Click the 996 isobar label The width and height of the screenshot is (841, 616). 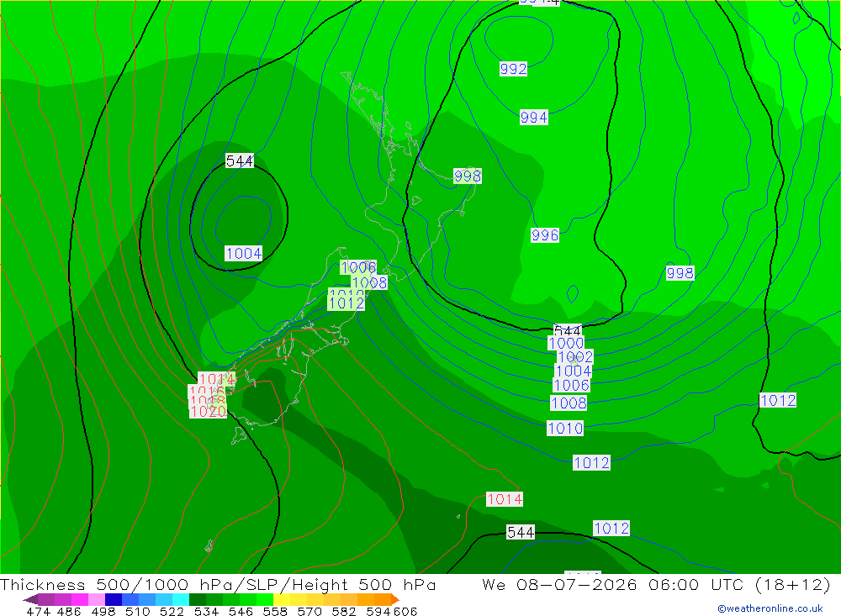click(x=544, y=234)
